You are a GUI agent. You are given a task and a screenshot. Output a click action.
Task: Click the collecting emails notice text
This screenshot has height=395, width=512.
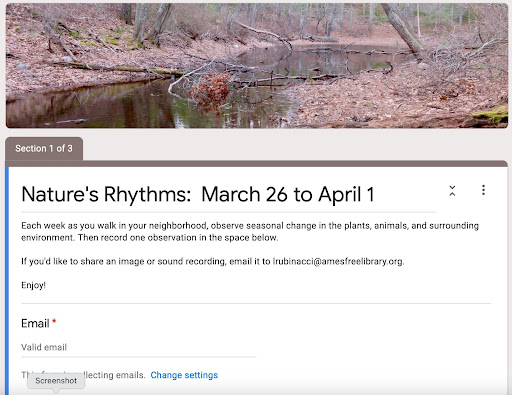click(x=83, y=375)
